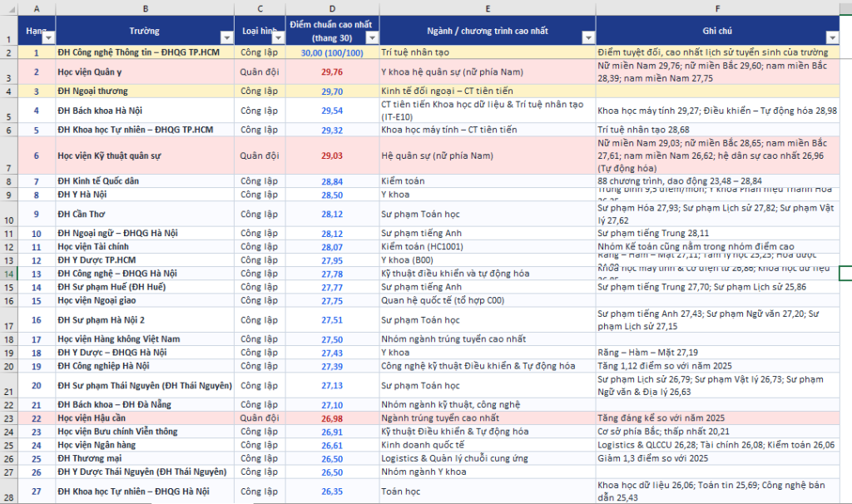Screen dimensions: 852x504
Task: Click the Học viện Bưu chính Viễn thông cell
Action: (145, 431)
